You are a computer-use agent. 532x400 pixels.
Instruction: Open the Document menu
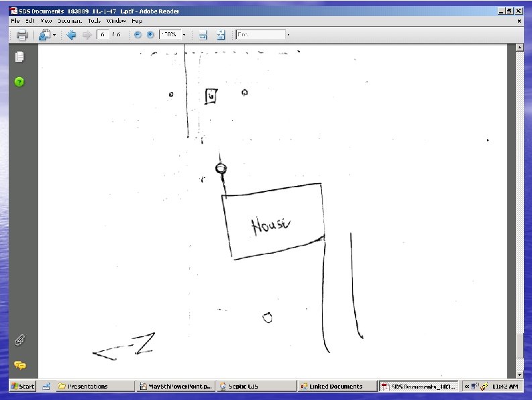[70, 21]
